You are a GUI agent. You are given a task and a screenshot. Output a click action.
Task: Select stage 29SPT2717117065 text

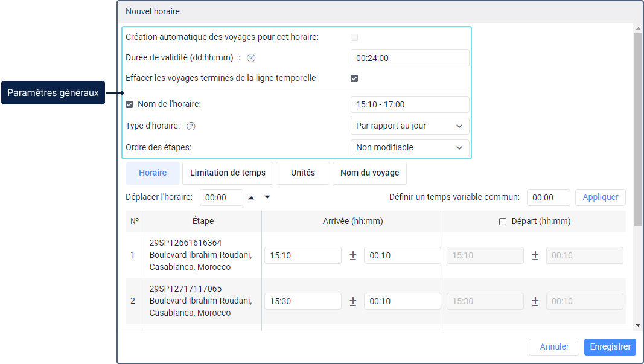186,289
